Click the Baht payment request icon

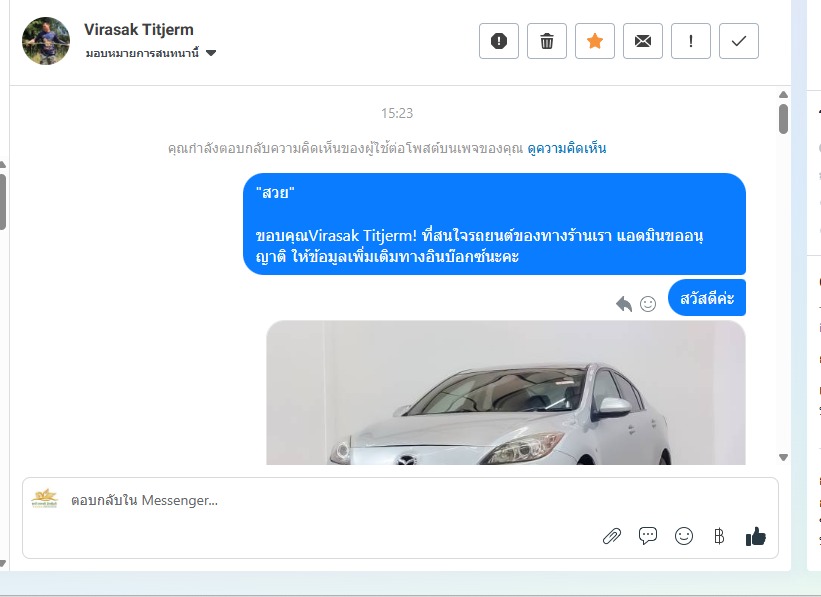tap(719, 536)
